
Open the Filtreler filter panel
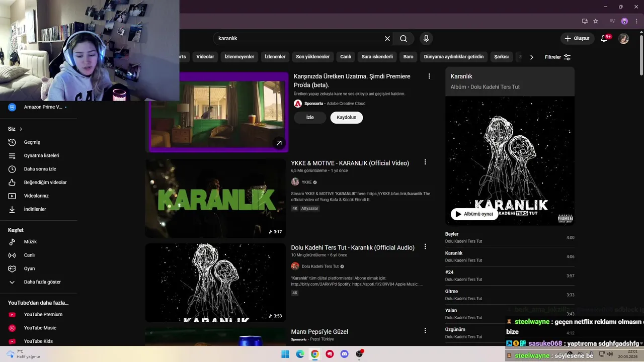tap(557, 57)
